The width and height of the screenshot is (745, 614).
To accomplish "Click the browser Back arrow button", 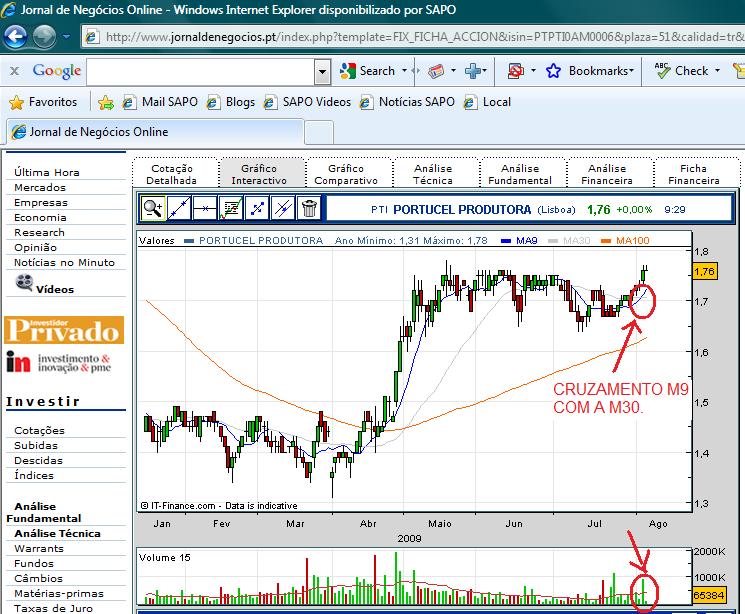I will tap(15, 37).
